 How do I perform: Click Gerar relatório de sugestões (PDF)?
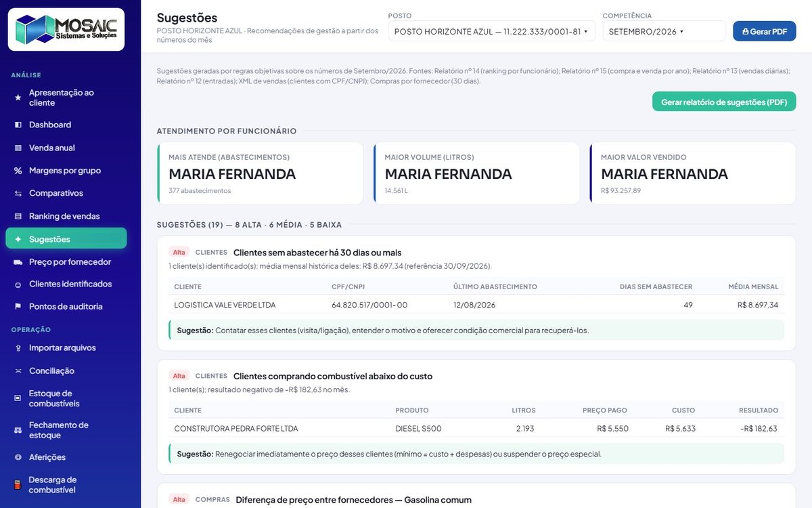(724, 102)
